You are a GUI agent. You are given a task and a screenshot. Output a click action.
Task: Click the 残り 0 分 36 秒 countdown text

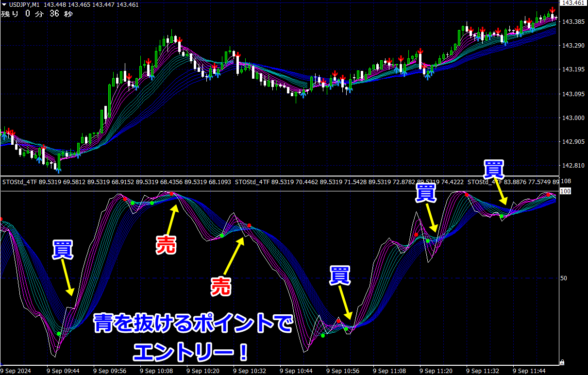(x=37, y=14)
